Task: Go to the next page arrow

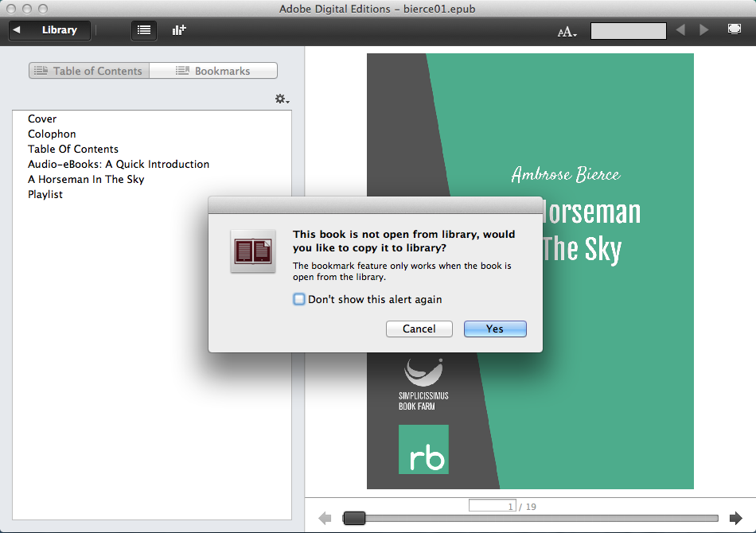Action: coord(736,519)
